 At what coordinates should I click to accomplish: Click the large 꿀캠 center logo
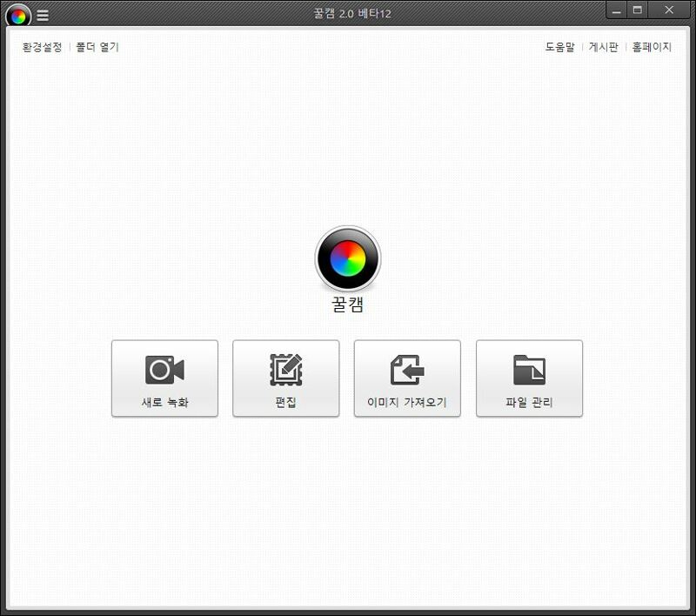pos(348,258)
